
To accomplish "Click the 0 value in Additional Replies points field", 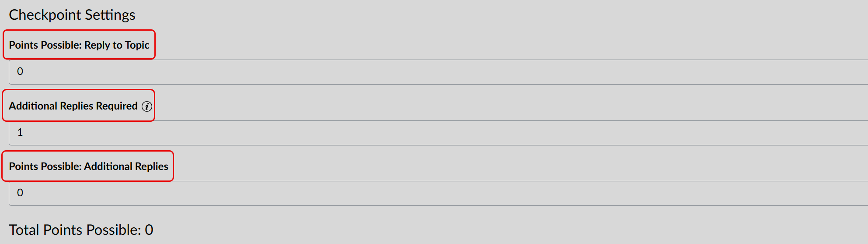I will pyautogui.click(x=20, y=193).
